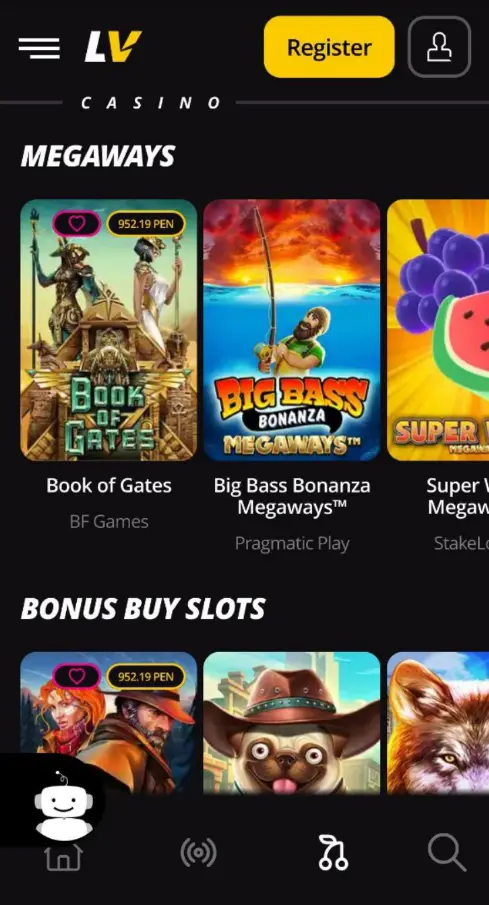Click the Register button

[x=329, y=47]
